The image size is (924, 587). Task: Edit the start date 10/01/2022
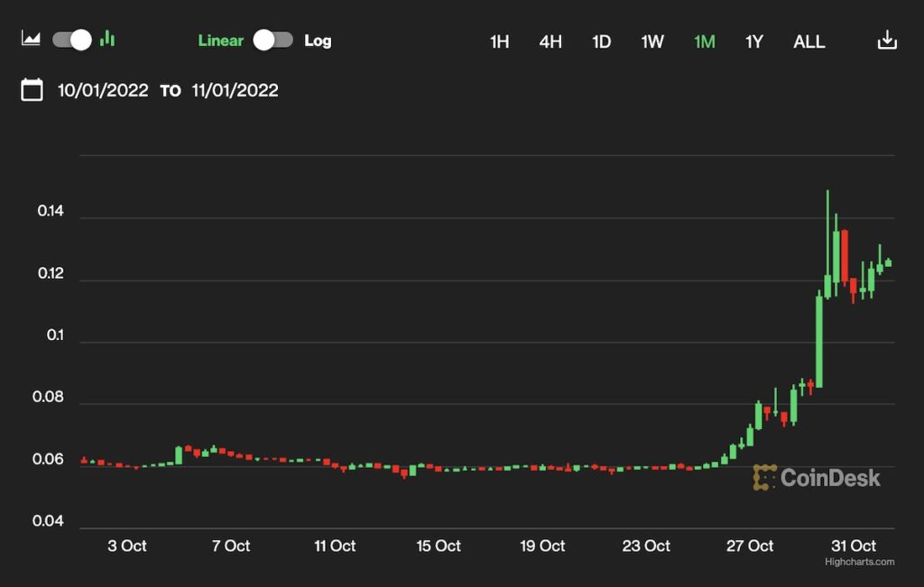pyautogui.click(x=103, y=90)
